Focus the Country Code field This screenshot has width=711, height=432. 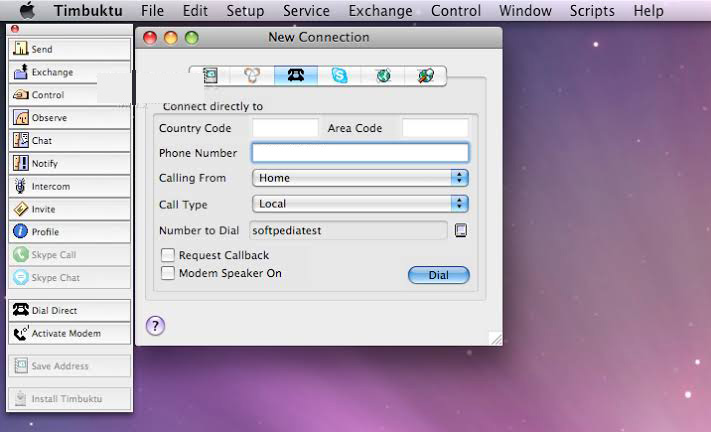click(285, 128)
